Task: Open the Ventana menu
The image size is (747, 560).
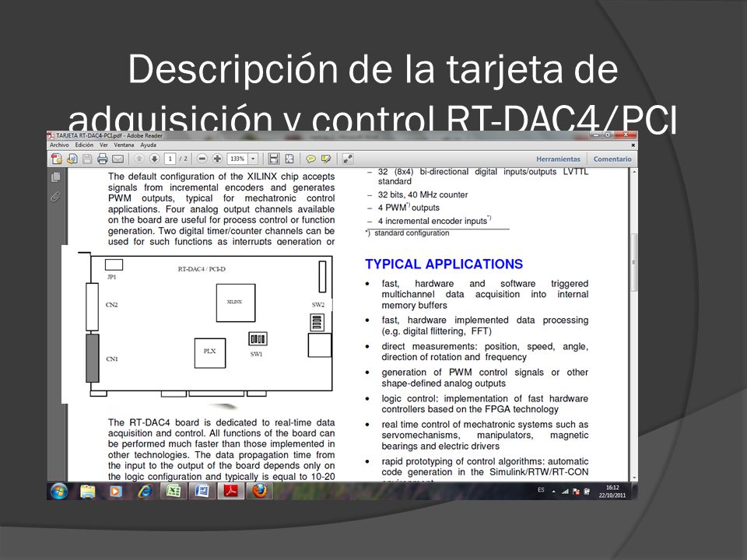Action: click(124, 145)
